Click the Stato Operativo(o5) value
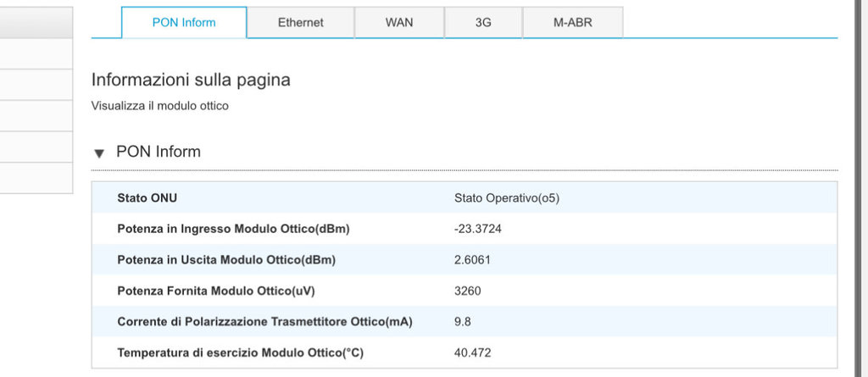868x377 pixels. point(507,198)
